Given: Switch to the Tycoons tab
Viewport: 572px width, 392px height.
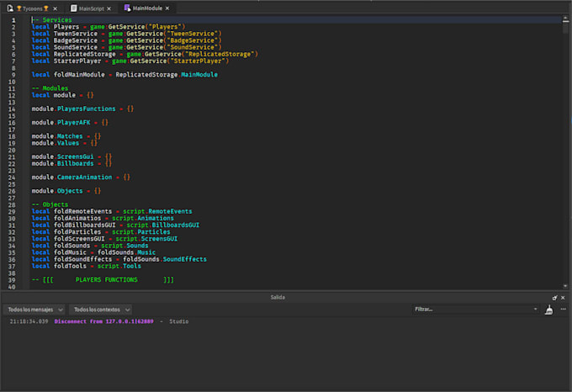Looking at the screenshot, I should point(33,8).
